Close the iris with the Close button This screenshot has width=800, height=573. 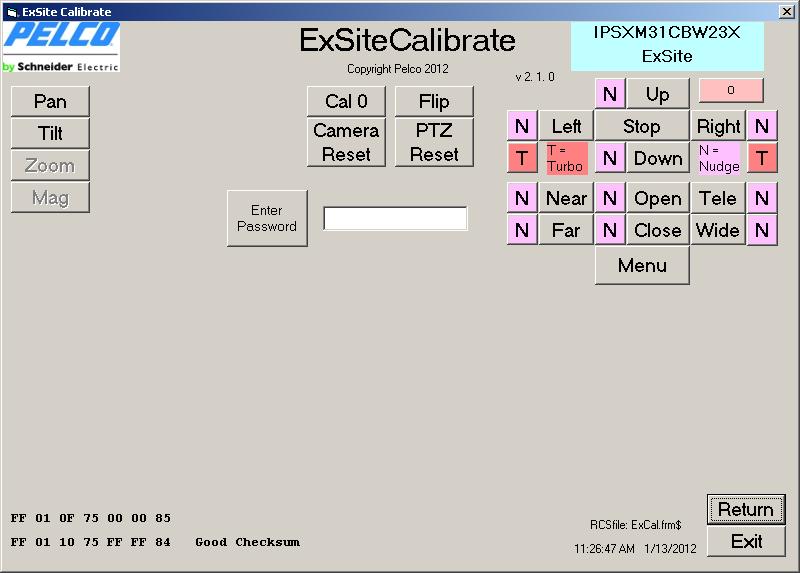[x=658, y=230]
